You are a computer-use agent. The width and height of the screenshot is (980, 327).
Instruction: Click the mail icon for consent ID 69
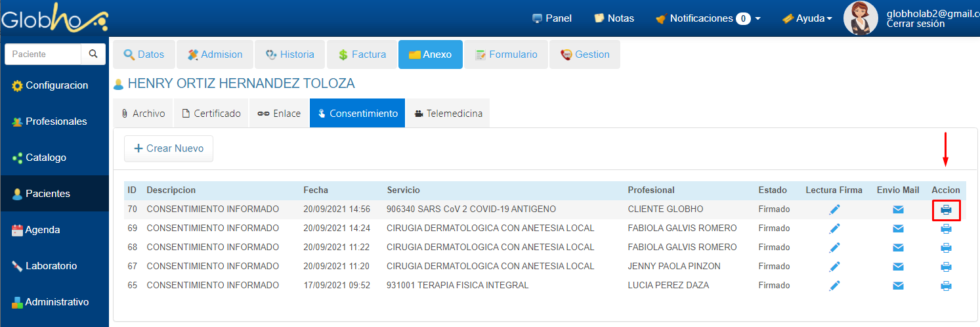[x=898, y=229]
